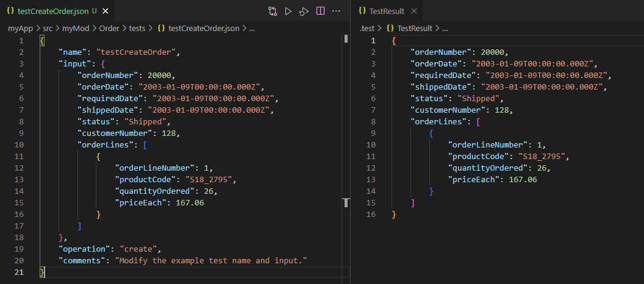Open the compare changes icon in editor toolbar
Screen dimensions: 644x284
(273, 12)
